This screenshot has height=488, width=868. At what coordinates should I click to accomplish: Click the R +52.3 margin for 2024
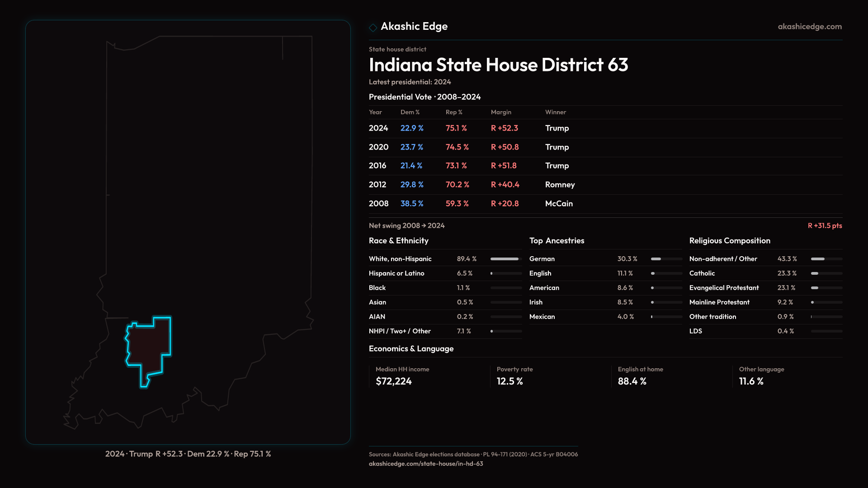click(504, 128)
